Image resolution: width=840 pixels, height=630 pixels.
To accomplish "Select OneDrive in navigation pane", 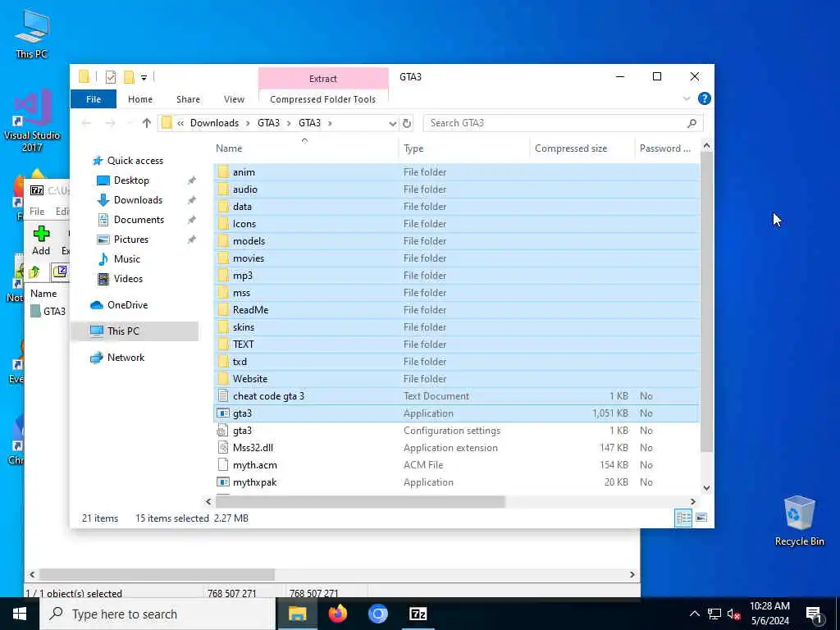I will pyautogui.click(x=127, y=305).
